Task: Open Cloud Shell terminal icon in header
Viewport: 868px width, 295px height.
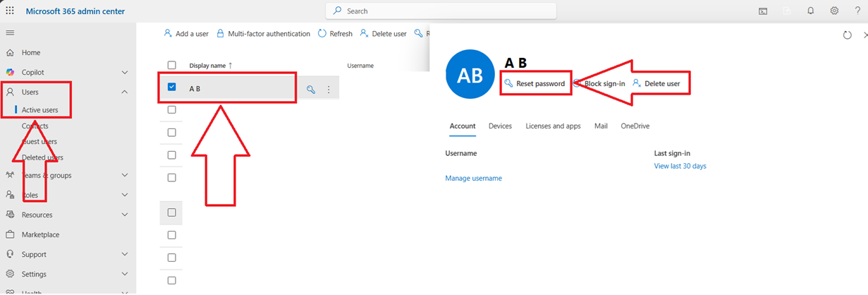Action: coord(763,11)
